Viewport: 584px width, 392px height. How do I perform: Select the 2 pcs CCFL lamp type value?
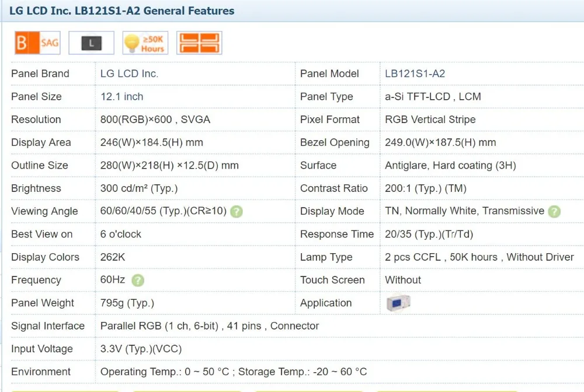pos(479,257)
